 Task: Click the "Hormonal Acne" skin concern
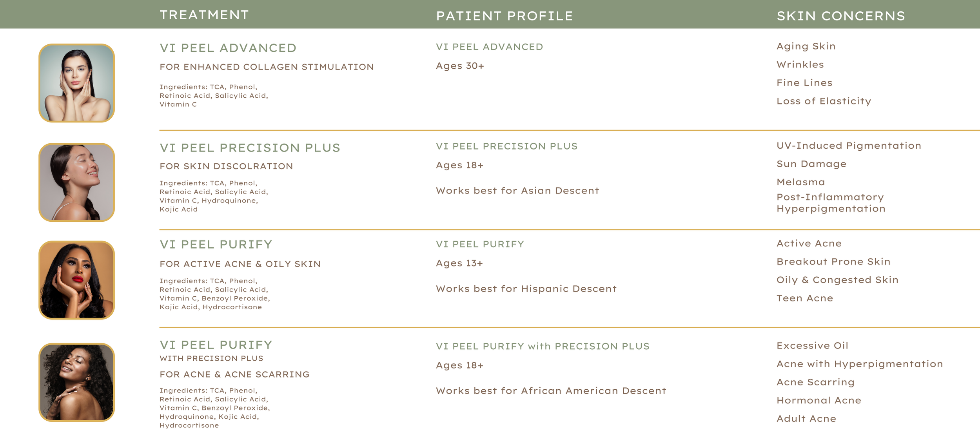(819, 400)
